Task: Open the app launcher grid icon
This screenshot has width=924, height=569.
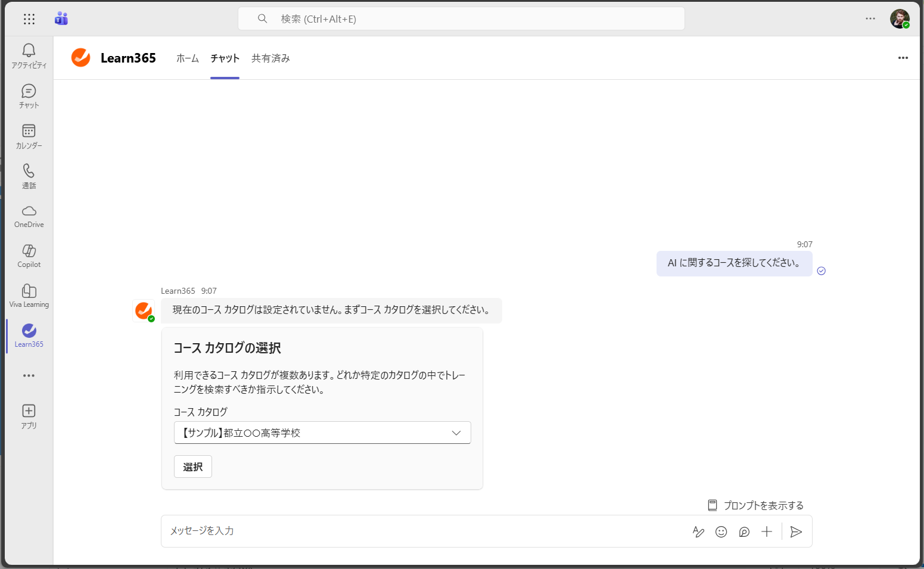Action: click(29, 19)
